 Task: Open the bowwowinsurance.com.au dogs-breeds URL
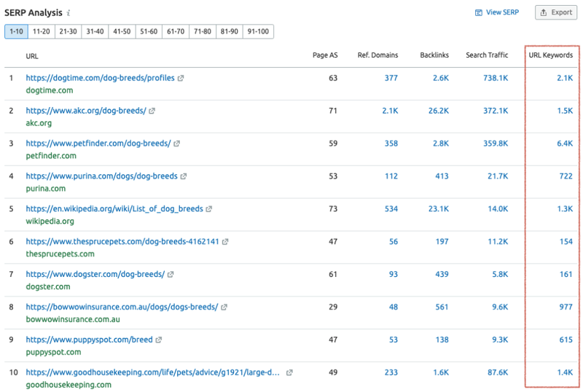[122, 307]
